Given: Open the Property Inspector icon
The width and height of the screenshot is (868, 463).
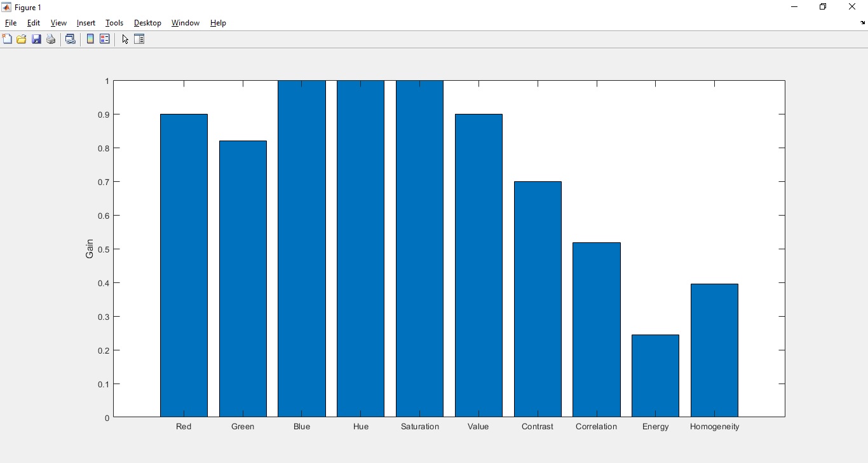Looking at the screenshot, I should click(139, 39).
